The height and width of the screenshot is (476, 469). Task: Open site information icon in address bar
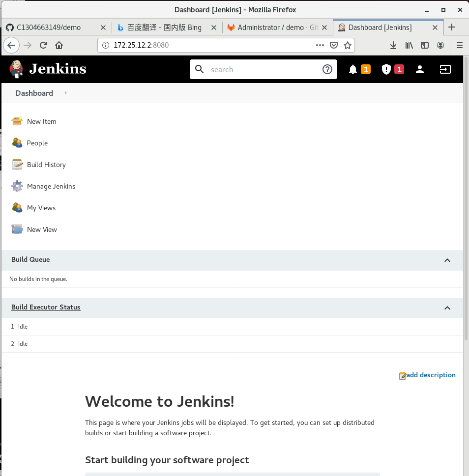click(105, 45)
